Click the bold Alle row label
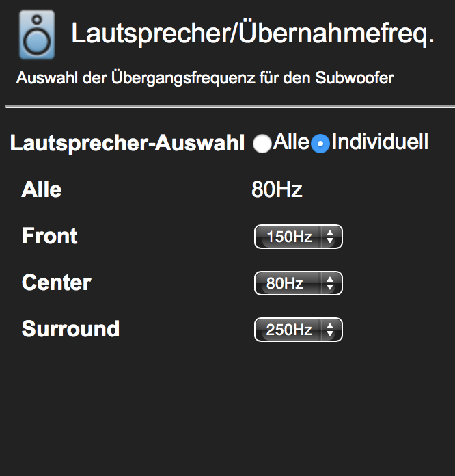The image size is (455, 476). click(42, 189)
